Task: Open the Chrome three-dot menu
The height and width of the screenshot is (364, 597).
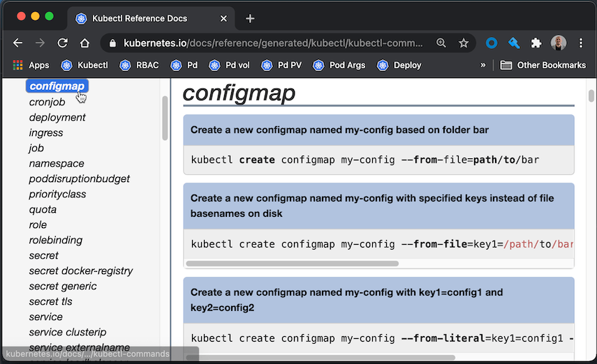Action: click(x=581, y=43)
